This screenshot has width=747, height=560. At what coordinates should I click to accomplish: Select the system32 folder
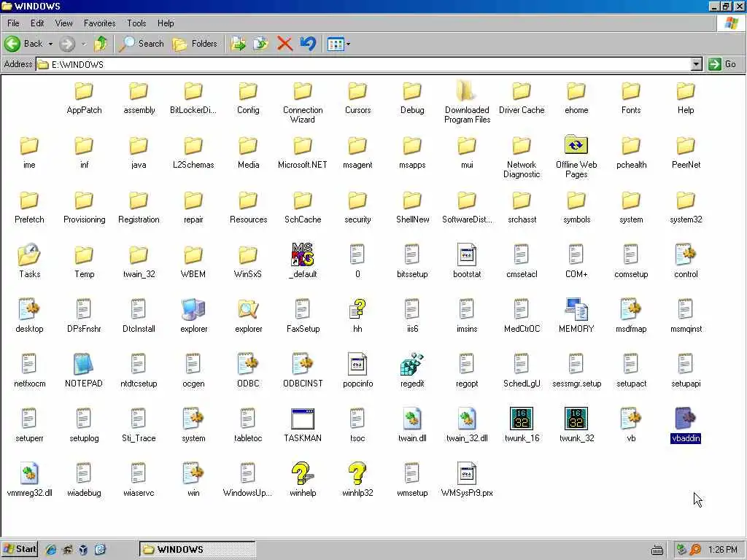pyautogui.click(x=686, y=201)
